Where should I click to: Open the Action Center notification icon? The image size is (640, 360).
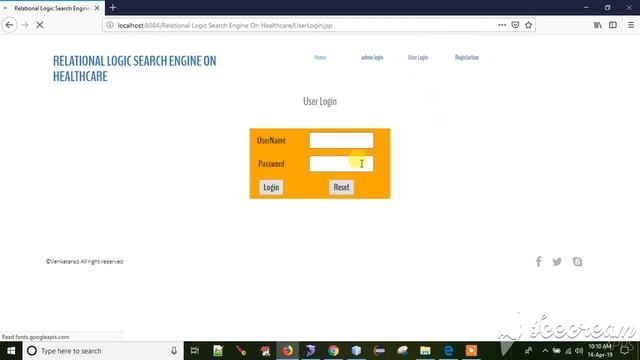point(624,351)
